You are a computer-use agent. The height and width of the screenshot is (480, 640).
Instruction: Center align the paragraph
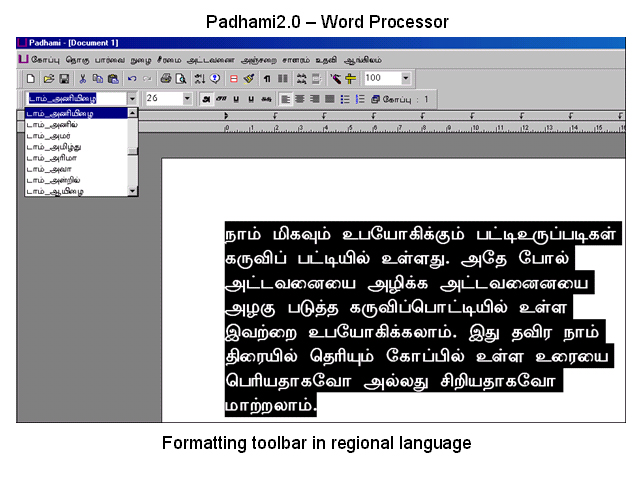tap(300, 99)
